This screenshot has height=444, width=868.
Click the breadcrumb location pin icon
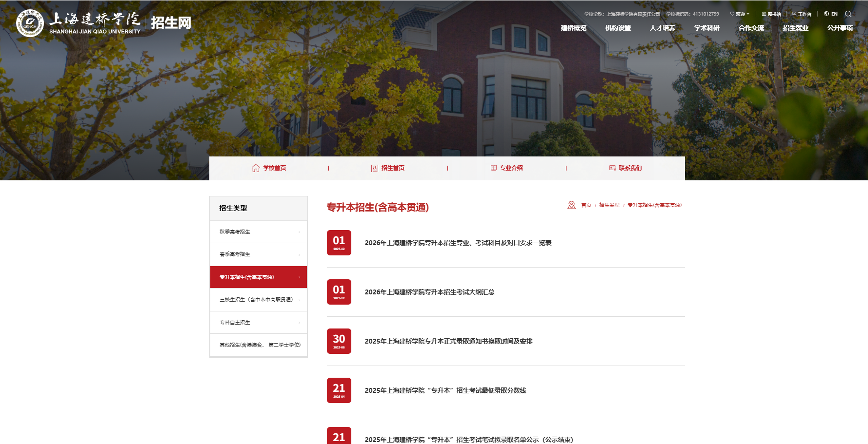click(x=571, y=205)
